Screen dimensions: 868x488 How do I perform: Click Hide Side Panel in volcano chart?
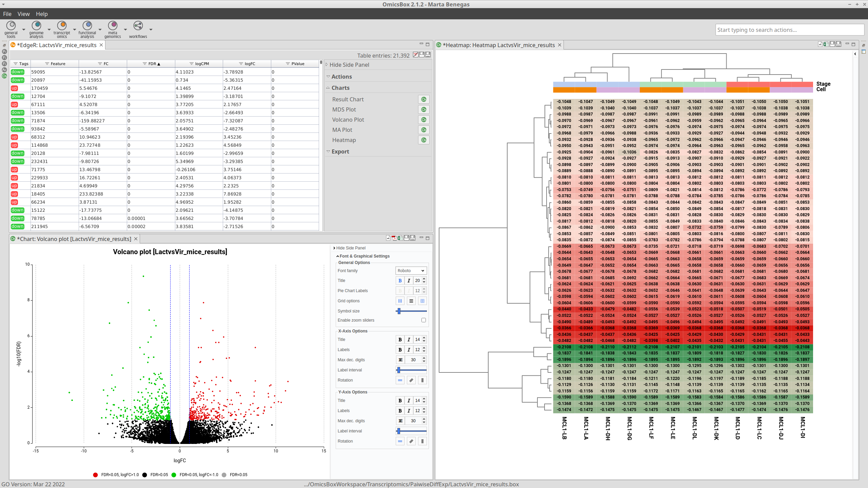[351, 248]
